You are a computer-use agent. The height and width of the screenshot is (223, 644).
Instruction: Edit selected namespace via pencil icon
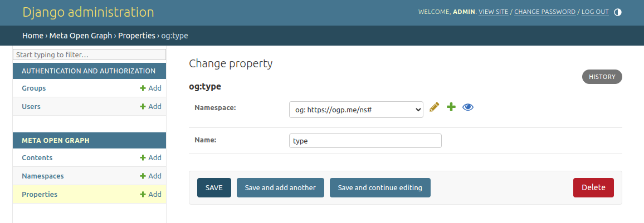pos(434,107)
